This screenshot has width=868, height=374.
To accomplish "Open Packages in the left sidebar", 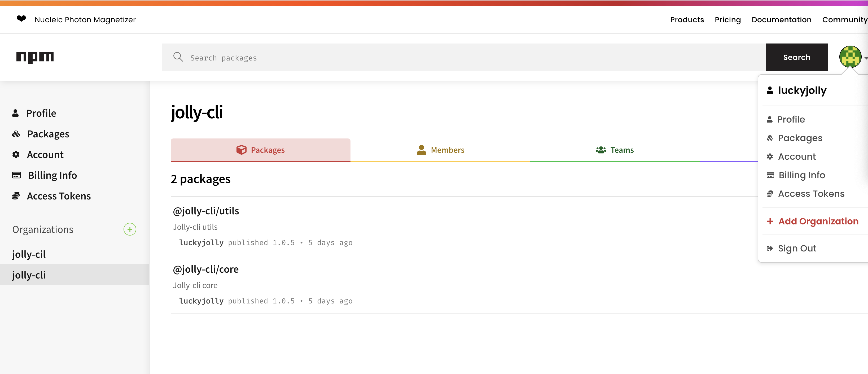I will pos(48,134).
